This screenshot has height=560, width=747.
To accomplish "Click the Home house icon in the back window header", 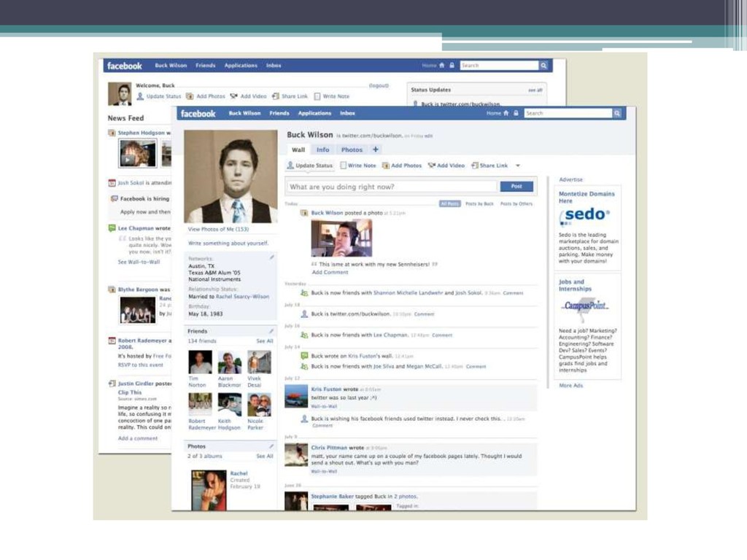I will click(x=441, y=65).
